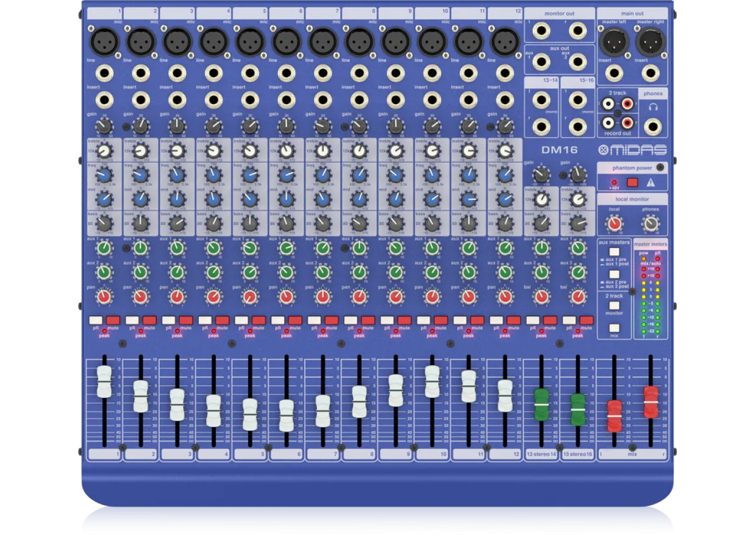Click the aux out 2 jack

[577, 62]
